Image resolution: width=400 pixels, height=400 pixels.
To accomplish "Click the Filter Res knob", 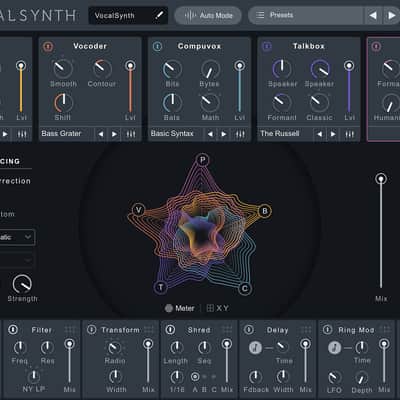I will coord(47,347).
